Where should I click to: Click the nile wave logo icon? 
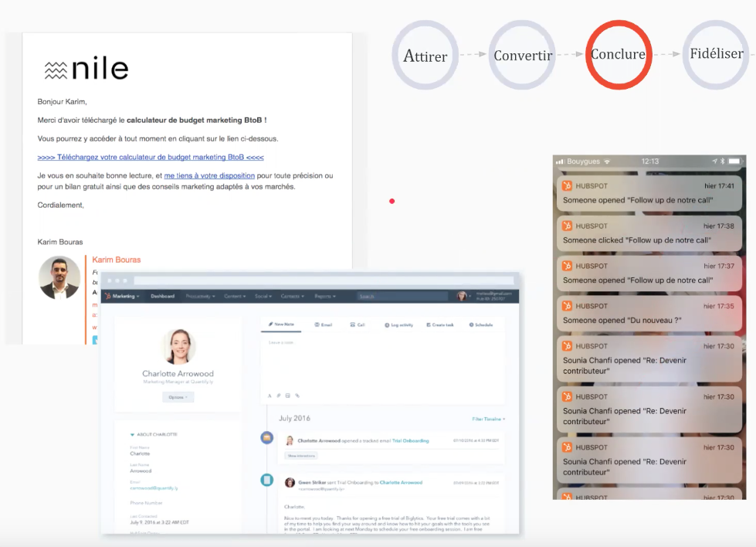tap(56, 70)
